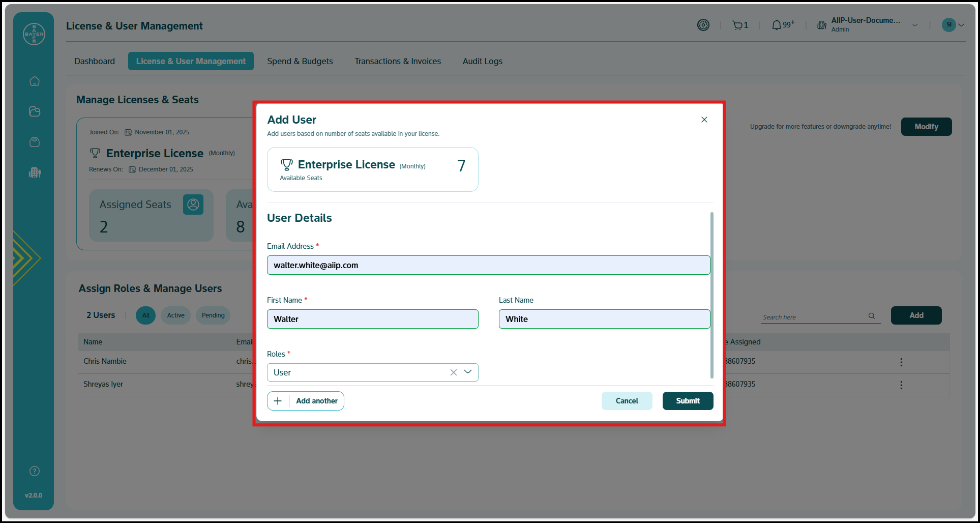Screen dimensions: 980x523
Task: Clear the selected User role
Action: [x=453, y=372]
